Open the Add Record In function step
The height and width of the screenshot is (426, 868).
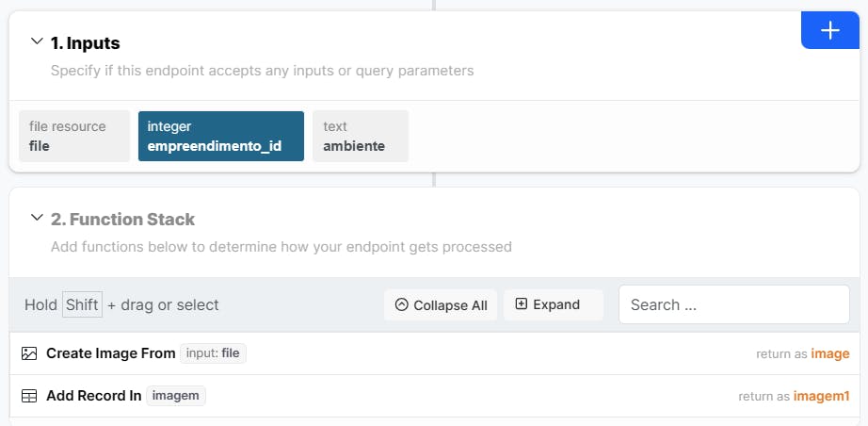click(x=93, y=396)
